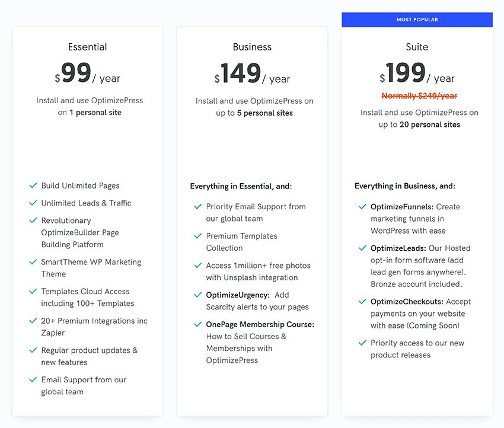This screenshot has width=504, height=428.
Task: Click the strikethrough Normally $249/year text
Action: [x=419, y=96]
